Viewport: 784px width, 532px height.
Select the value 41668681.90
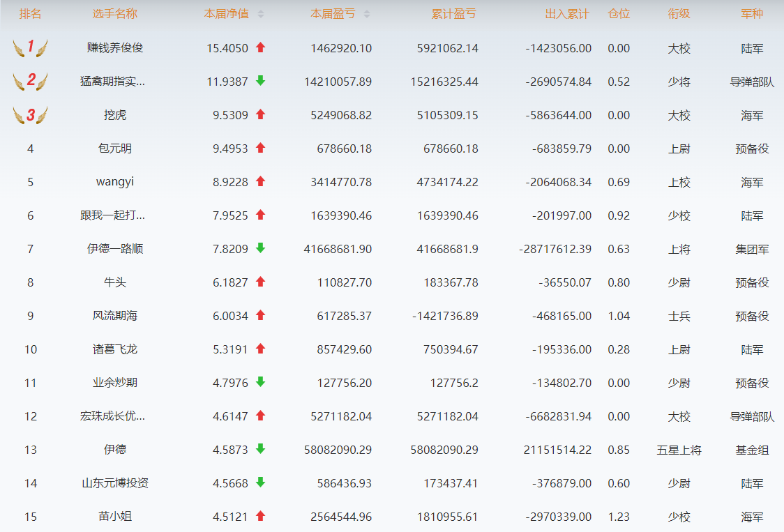coord(338,250)
